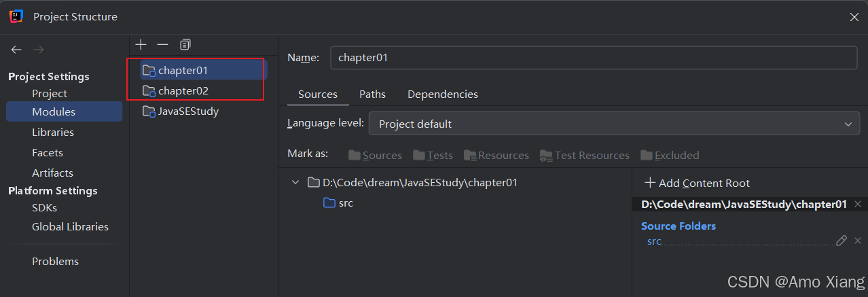Open SDKs under Platform Settings
This screenshot has width=868, height=297.
tap(44, 207)
